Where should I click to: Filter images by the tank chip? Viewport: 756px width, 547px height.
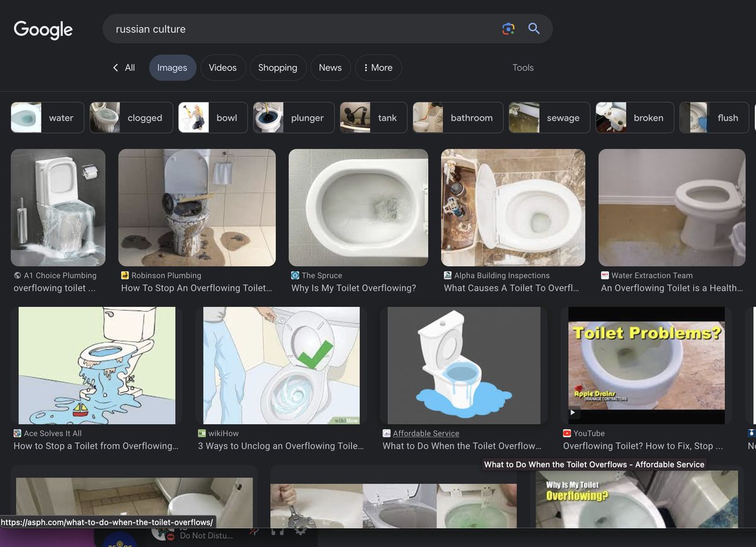click(x=374, y=118)
